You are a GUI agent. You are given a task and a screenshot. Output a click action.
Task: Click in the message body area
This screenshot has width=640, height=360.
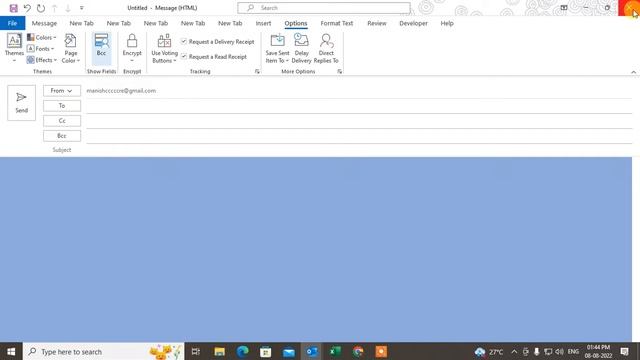pyautogui.click(x=316, y=249)
